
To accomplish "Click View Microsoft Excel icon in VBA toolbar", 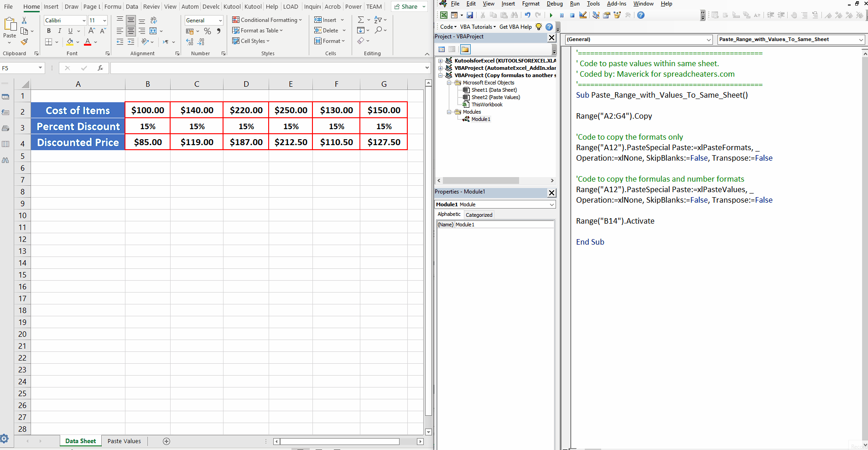I will pyautogui.click(x=443, y=15).
